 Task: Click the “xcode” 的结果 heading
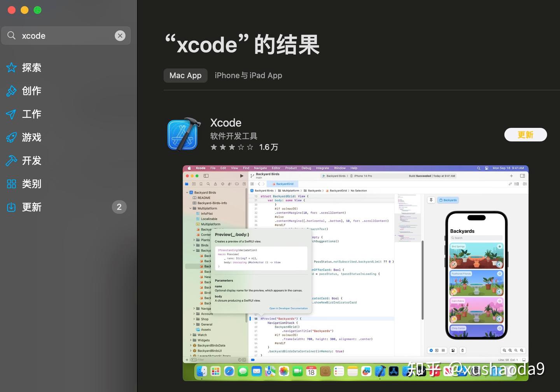242,45
